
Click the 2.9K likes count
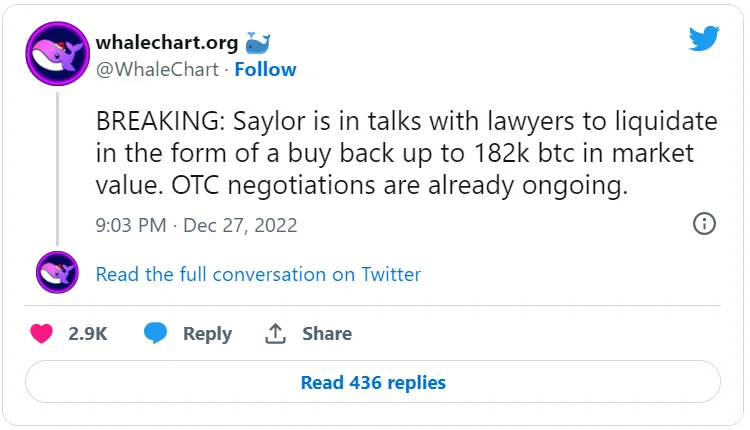(88, 334)
